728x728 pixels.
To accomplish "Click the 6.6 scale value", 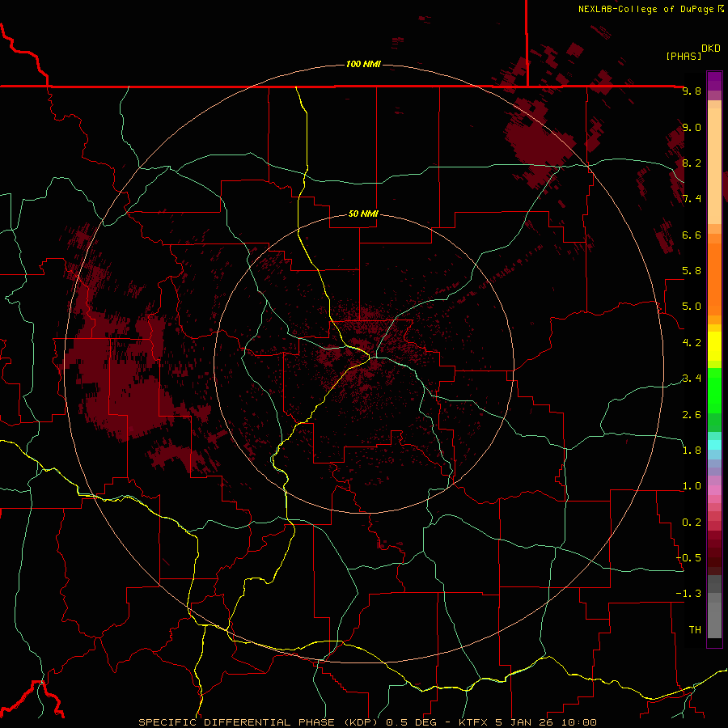I will tap(692, 235).
